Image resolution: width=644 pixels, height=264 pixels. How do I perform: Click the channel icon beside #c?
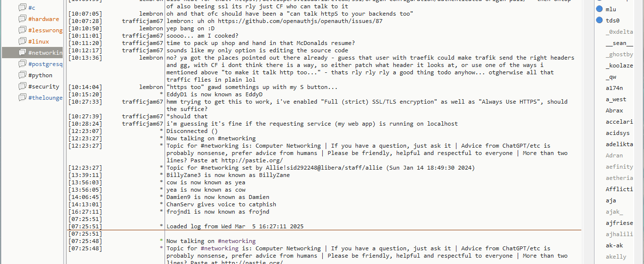22,7
